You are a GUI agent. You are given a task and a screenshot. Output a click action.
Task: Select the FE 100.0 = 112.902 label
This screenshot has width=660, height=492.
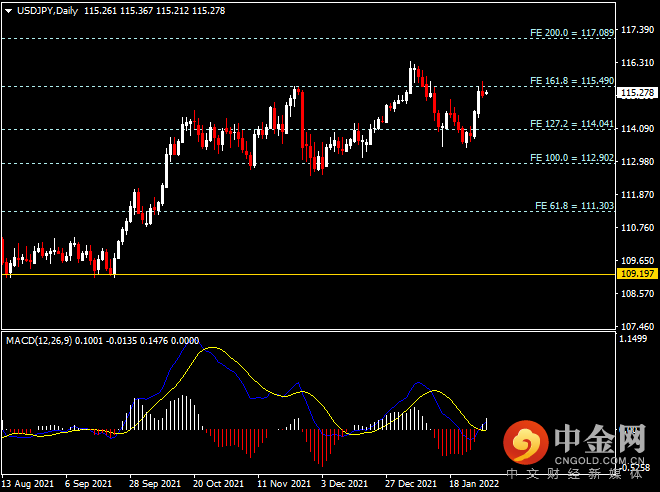[572, 158]
